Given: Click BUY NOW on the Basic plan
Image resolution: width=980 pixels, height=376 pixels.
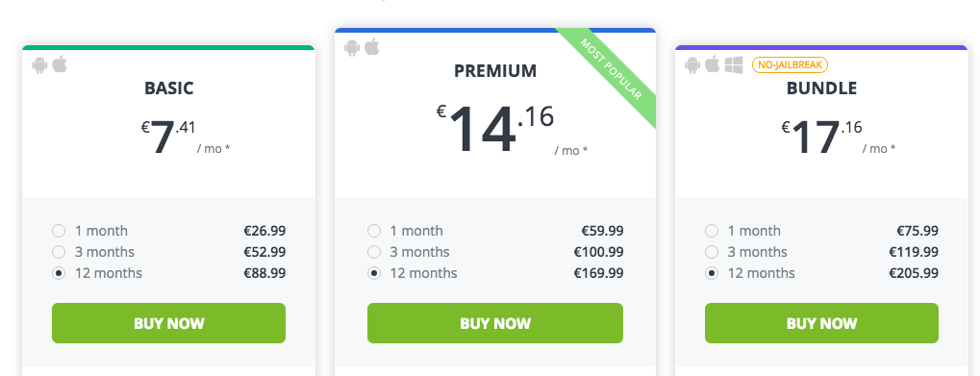Looking at the screenshot, I should 168,323.
